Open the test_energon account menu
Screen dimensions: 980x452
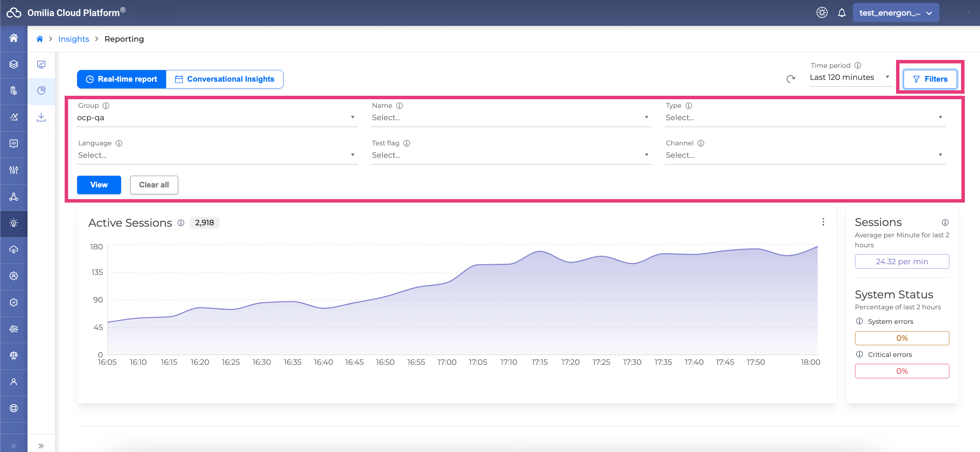point(896,13)
